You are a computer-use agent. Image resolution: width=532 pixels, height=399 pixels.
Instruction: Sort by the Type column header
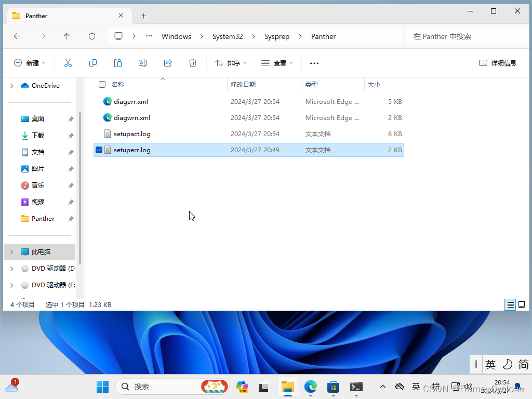312,85
